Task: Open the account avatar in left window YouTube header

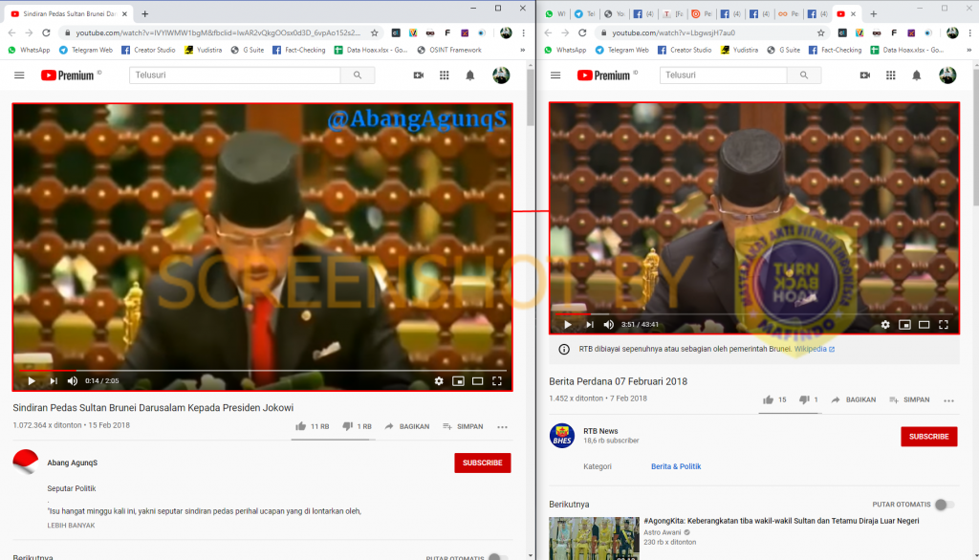Action: [501, 75]
